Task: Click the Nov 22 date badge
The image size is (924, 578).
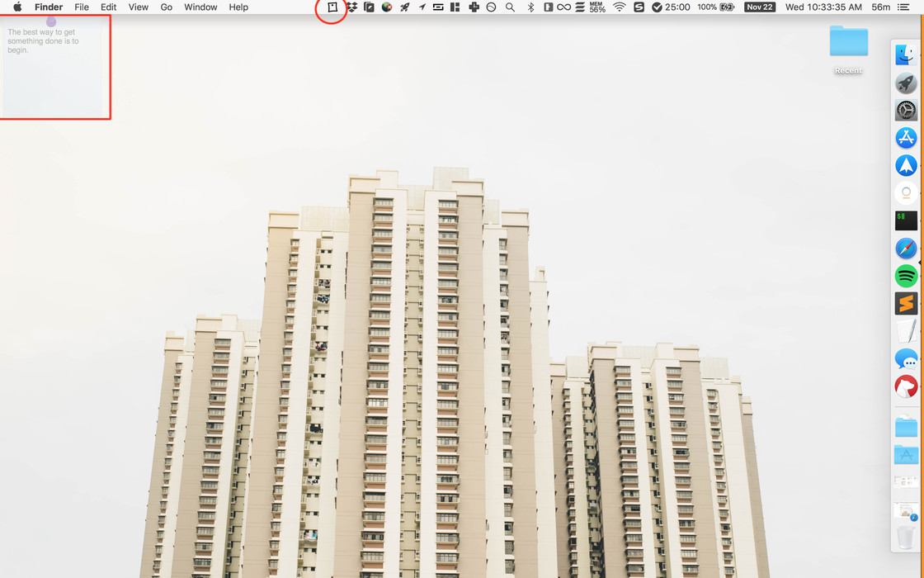Action: pyautogui.click(x=759, y=7)
